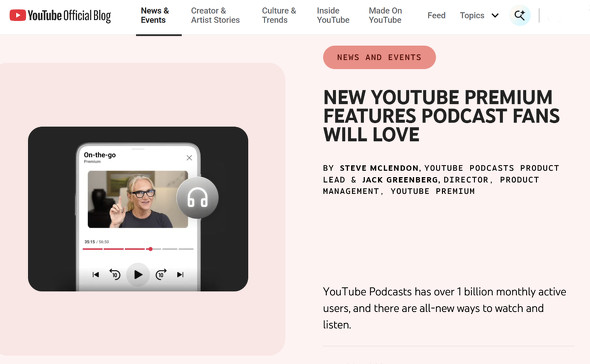Click the headphones listen icon
The height and width of the screenshot is (364, 590).
pyautogui.click(x=198, y=198)
